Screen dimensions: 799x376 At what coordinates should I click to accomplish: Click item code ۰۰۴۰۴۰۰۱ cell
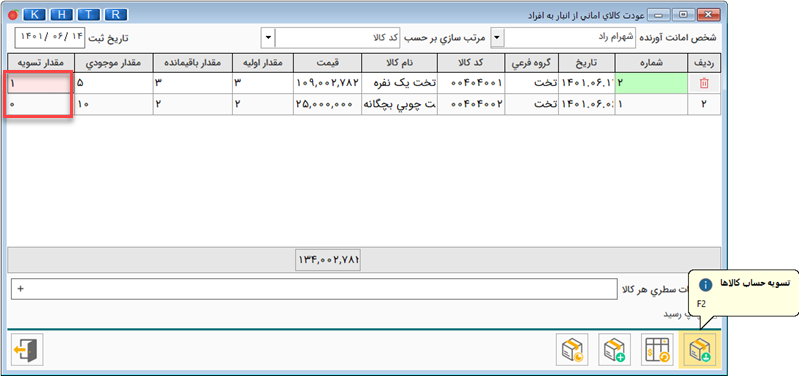tap(471, 83)
